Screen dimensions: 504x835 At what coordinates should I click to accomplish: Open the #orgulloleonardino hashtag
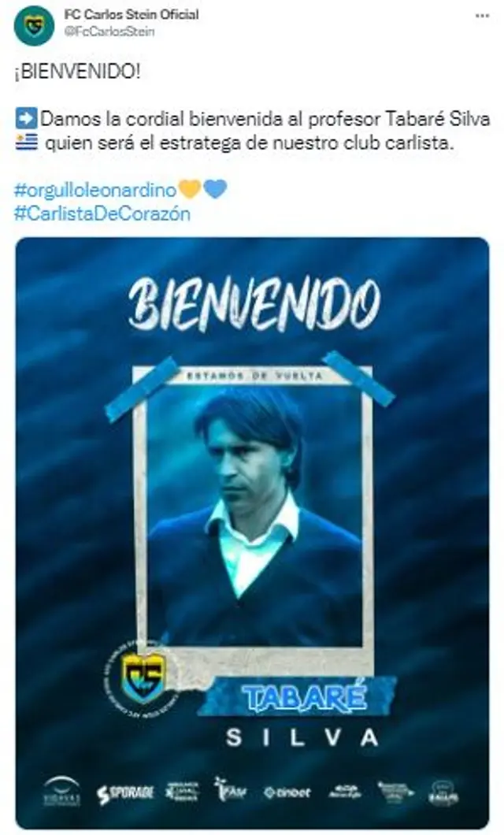[x=95, y=190]
